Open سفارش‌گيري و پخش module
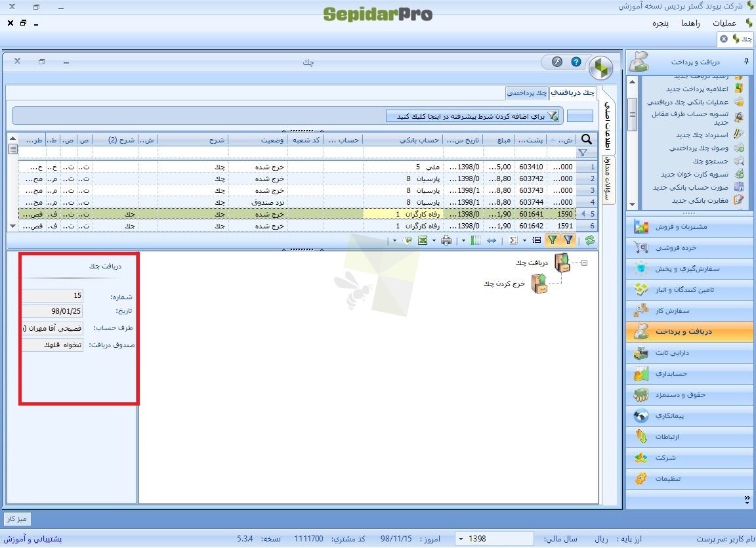 point(690,269)
